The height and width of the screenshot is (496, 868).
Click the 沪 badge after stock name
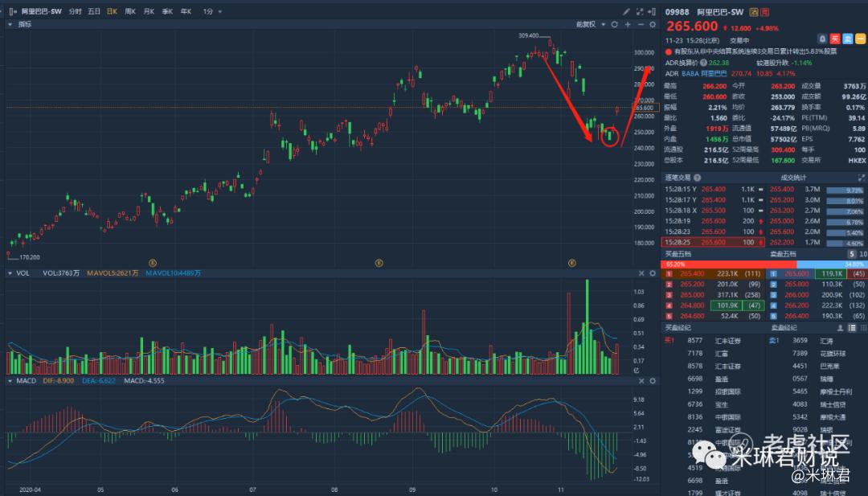pos(753,12)
